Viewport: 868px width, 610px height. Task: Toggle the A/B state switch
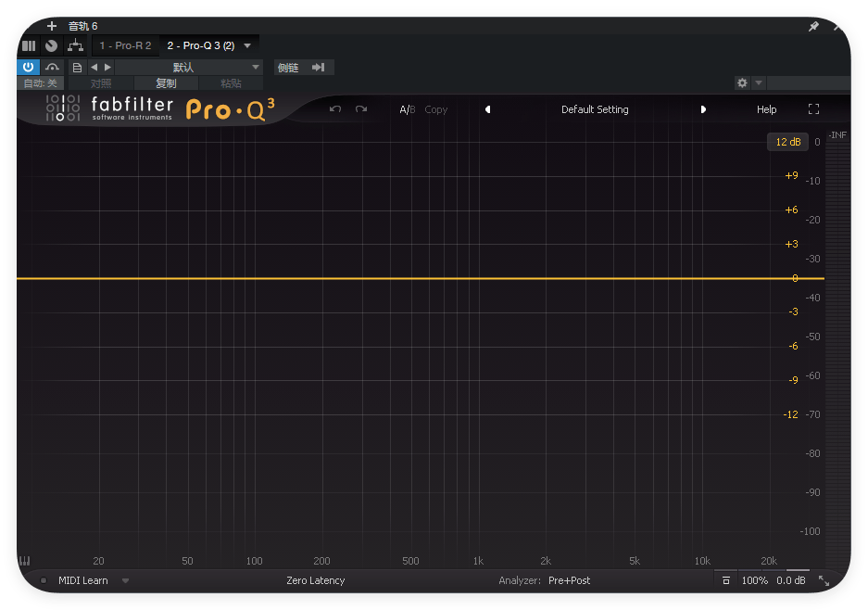click(x=407, y=109)
